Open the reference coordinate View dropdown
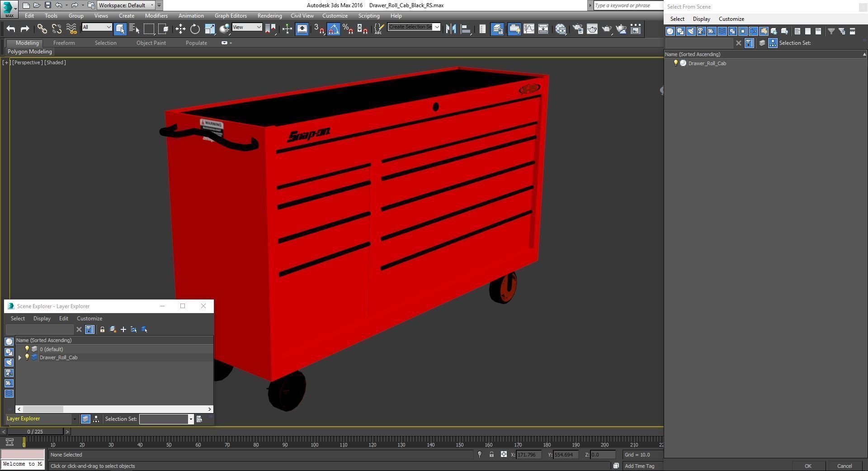 247,27
